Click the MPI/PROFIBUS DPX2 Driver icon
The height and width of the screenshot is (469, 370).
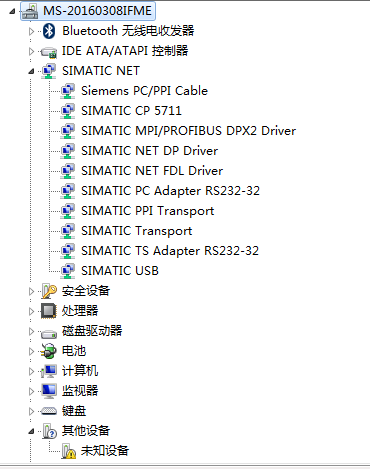68,131
